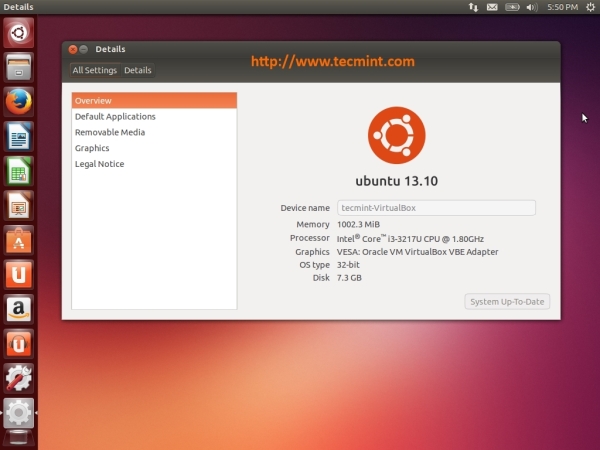Select the Overview section
The image size is (600, 450).
click(154, 101)
